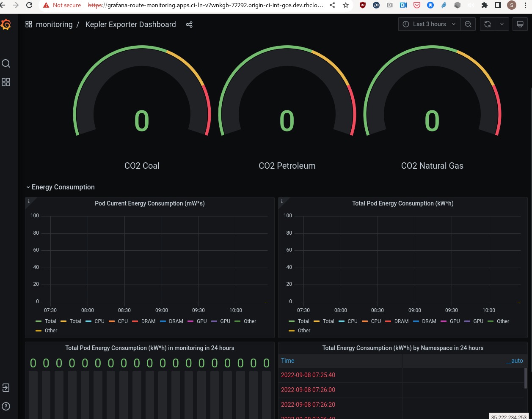Show info for Total Pod Energy panel
The width and height of the screenshot is (532, 419).
click(x=281, y=201)
